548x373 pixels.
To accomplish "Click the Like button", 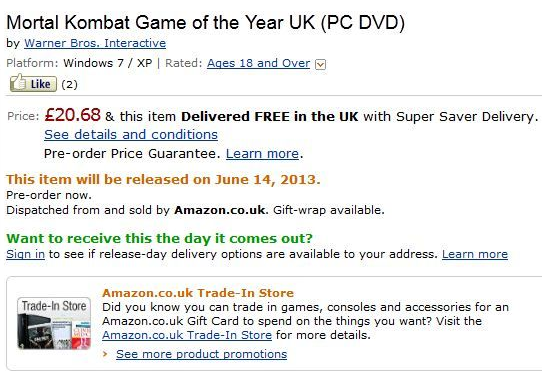I will [33, 83].
